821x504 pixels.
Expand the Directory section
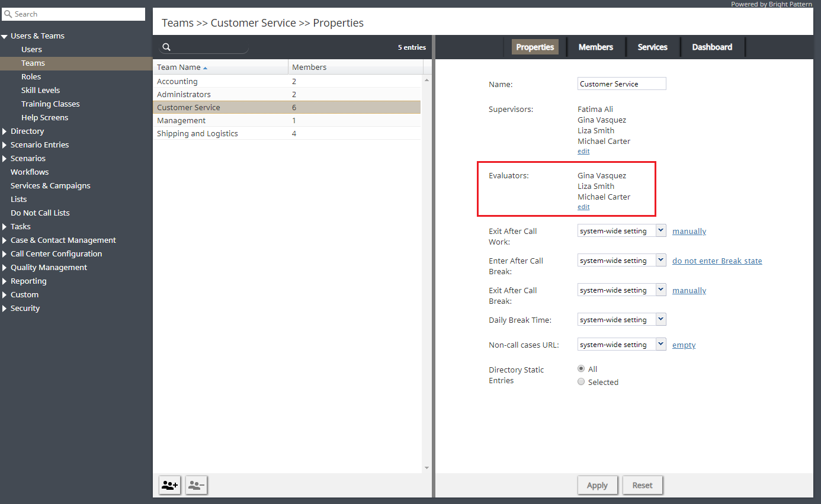click(x=4, y=131)
